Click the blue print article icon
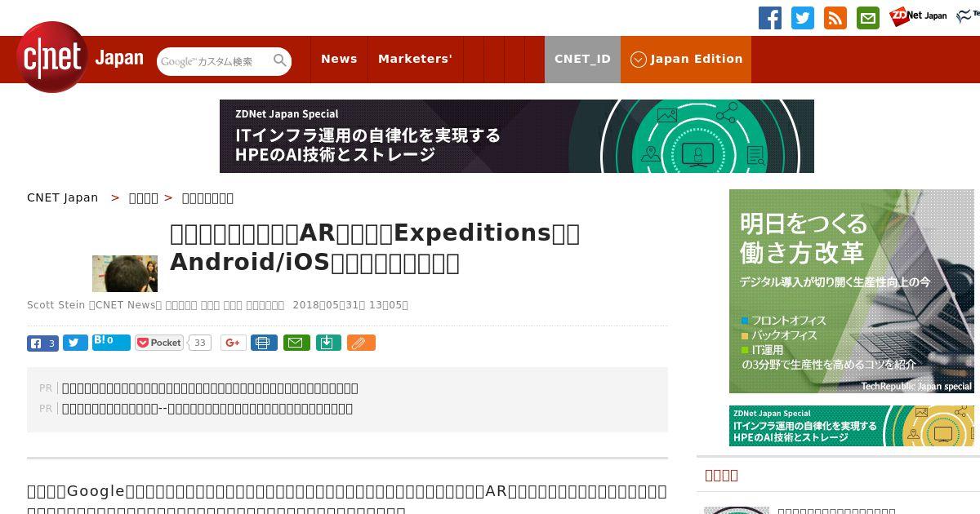Screen dimensions: 980x514 [x=264, y=343]
